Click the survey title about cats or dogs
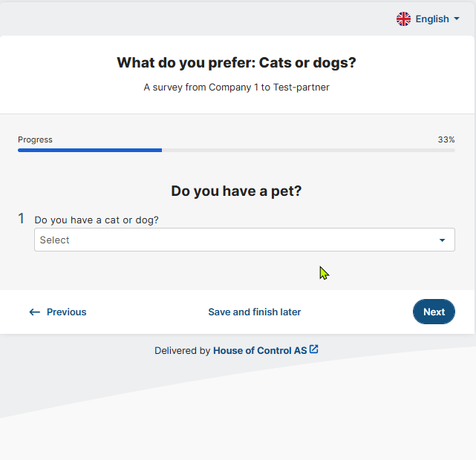The height and width of the screenshot is (460, 476). (236, 63)
